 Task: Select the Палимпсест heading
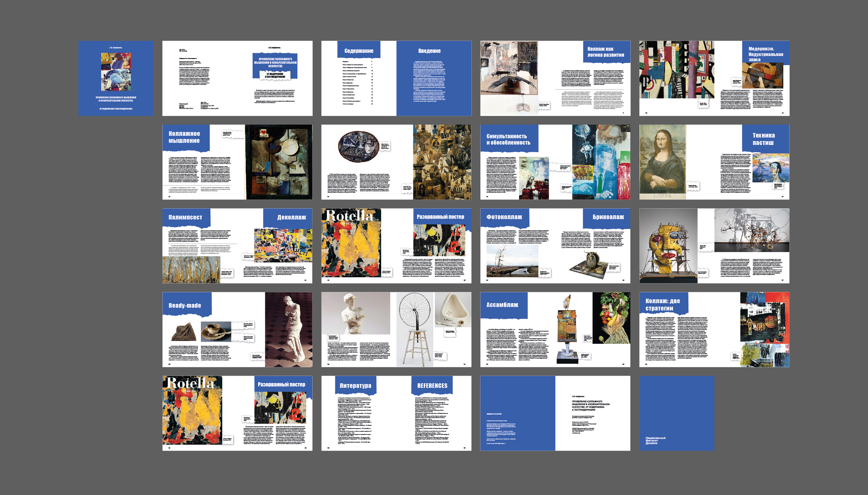coord(185,217)
